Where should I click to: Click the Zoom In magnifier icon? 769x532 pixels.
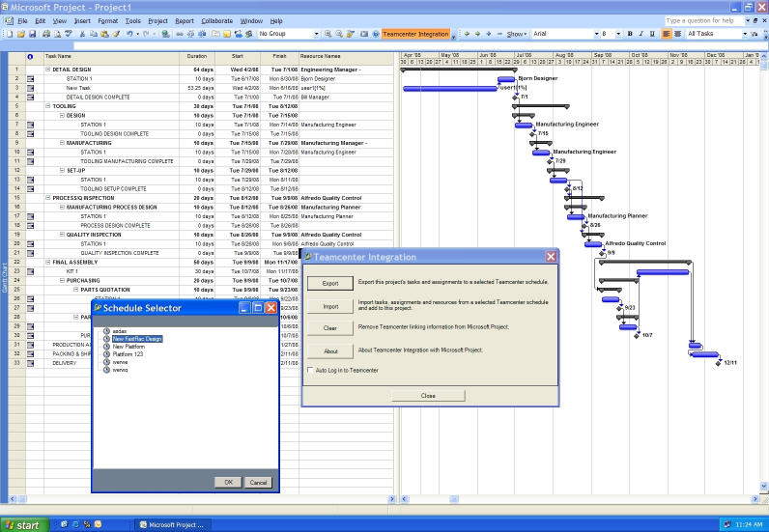pos(328,34)
